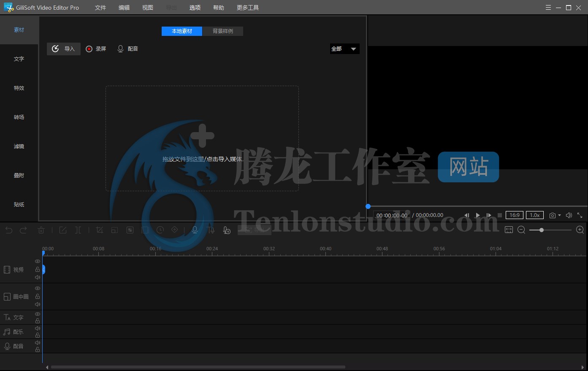Select the 叠附 sidebar tab
Image resolution: width=588 pixels, height=371 pixels.
pyautogui.click(x=19, y=176)
